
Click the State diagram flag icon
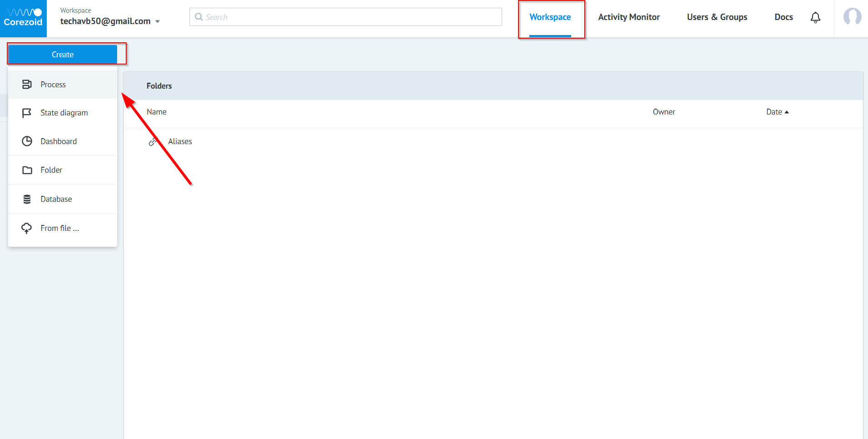(x=27, y=113)
